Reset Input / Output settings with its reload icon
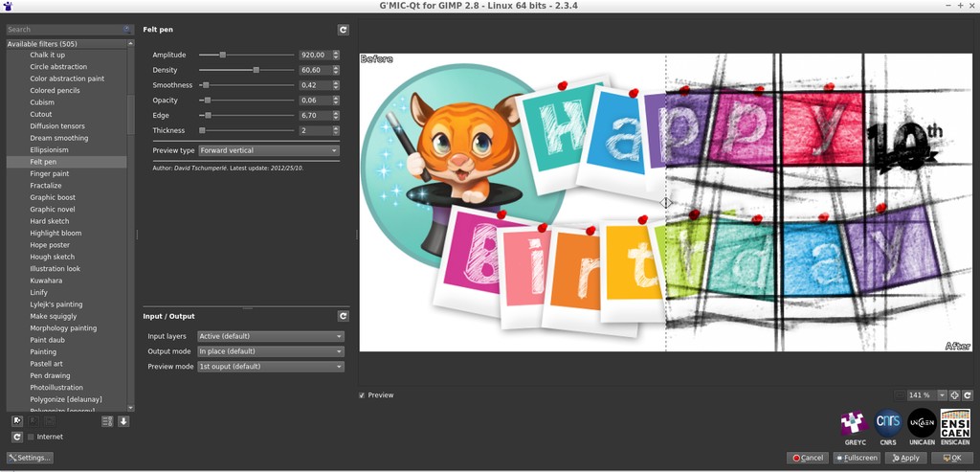Image resolution: width=980 pixels, height=472 pixels. (344, 316)
